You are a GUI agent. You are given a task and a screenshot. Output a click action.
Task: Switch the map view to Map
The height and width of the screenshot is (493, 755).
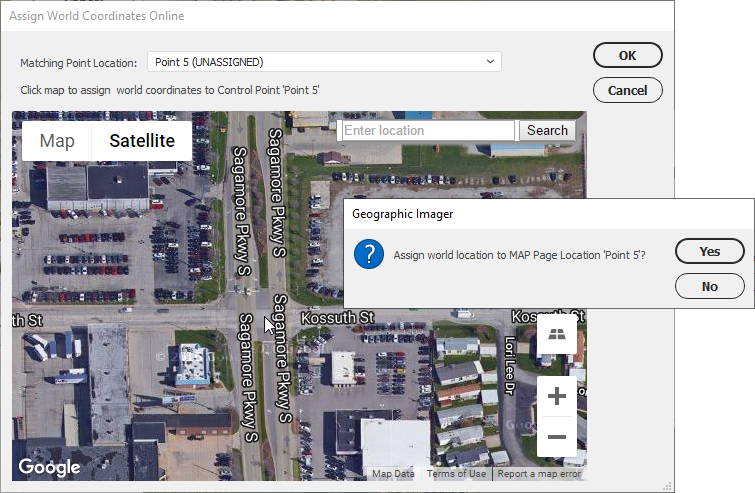click(57, 141)
